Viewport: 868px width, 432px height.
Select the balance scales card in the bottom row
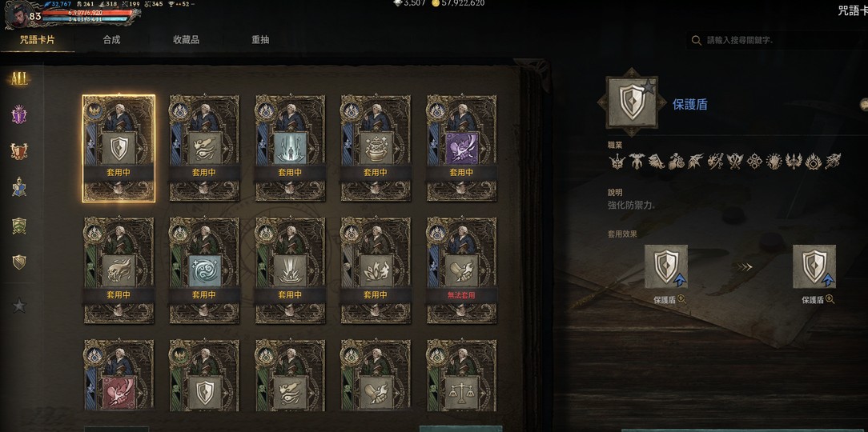click(462, 375)
